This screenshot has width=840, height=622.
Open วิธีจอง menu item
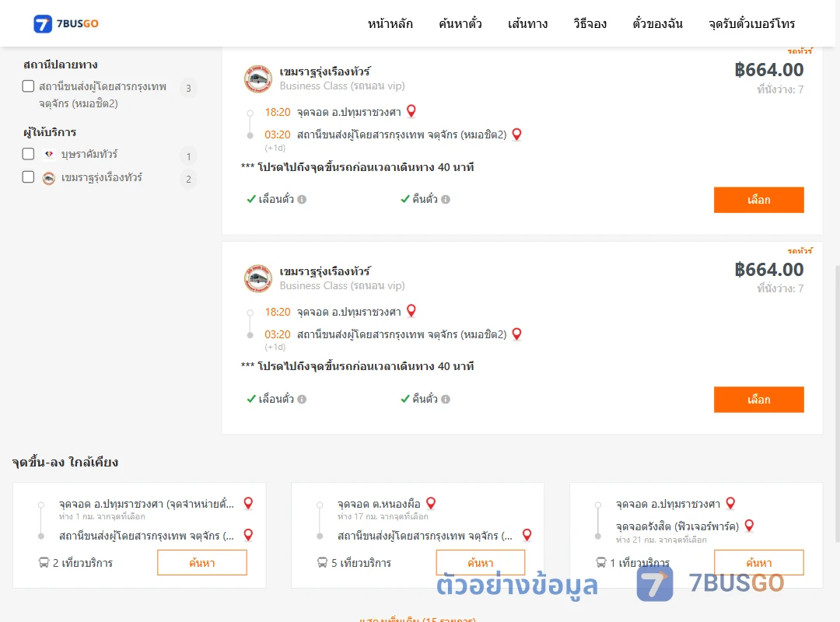point(590,23)
